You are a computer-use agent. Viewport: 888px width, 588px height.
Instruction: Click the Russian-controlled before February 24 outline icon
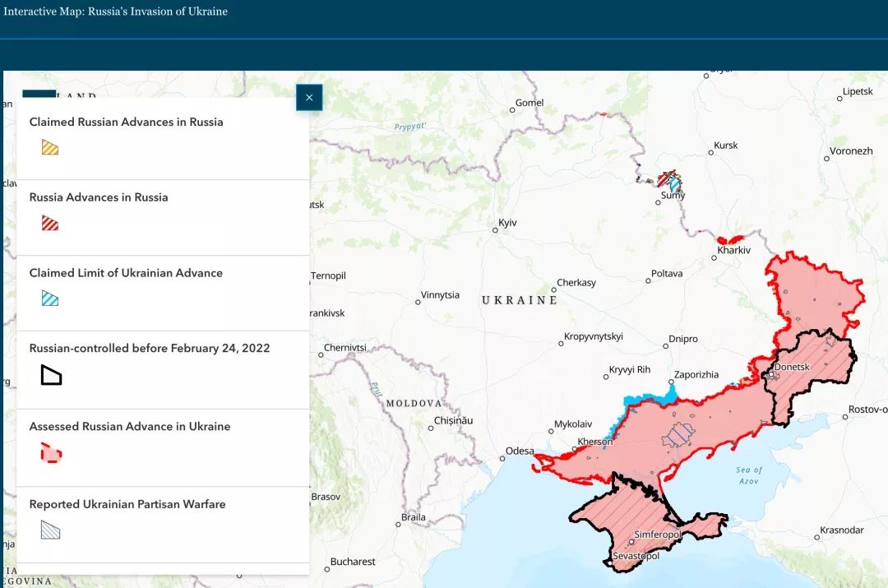click(51, 375)
